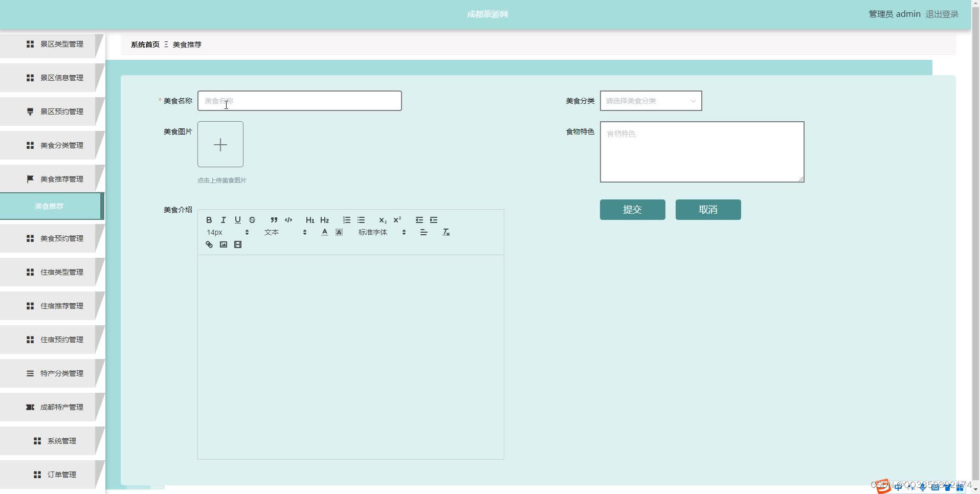Click the 点击上传美食图片 hint text
The height and width of the screenshot is (494, 980).
(x=221, y=180)
